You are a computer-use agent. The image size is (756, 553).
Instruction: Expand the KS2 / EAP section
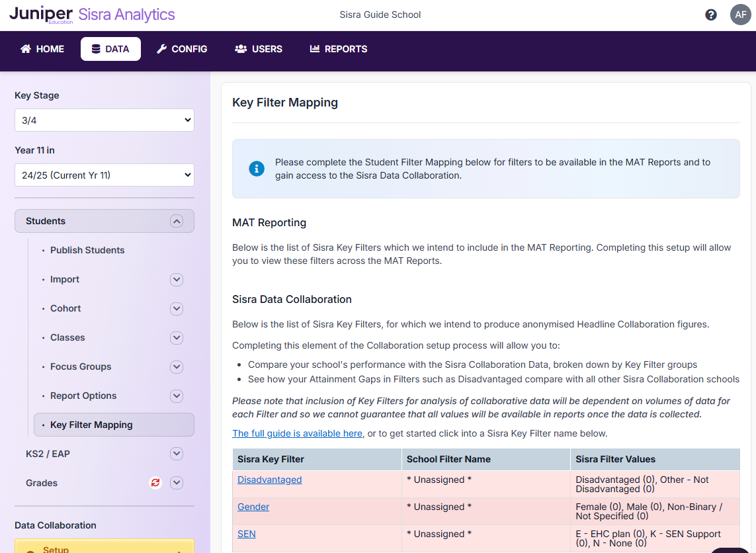tap(176, 454)
